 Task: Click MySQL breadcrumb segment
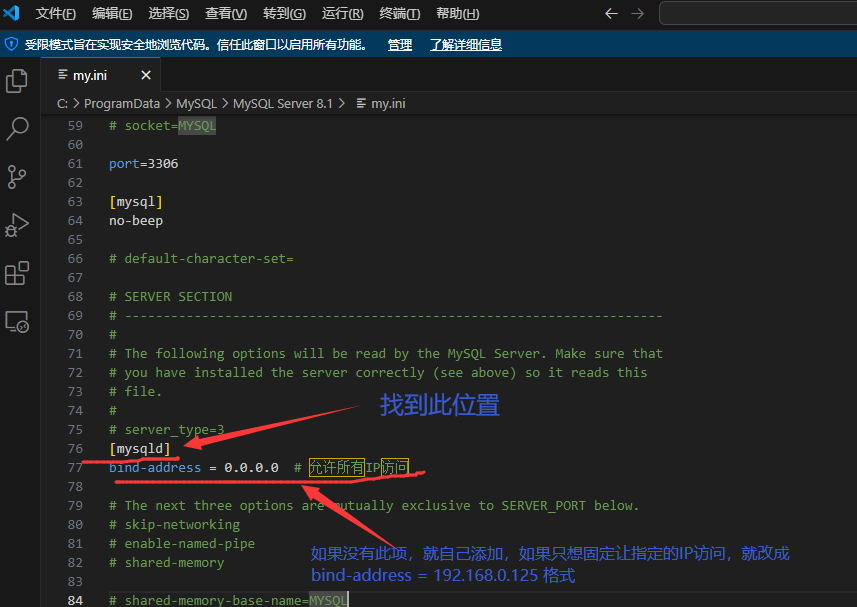(196, 104)
